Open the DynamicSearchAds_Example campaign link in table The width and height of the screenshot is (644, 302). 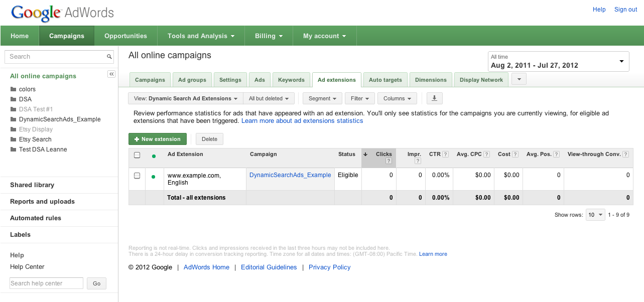(290, 175)
